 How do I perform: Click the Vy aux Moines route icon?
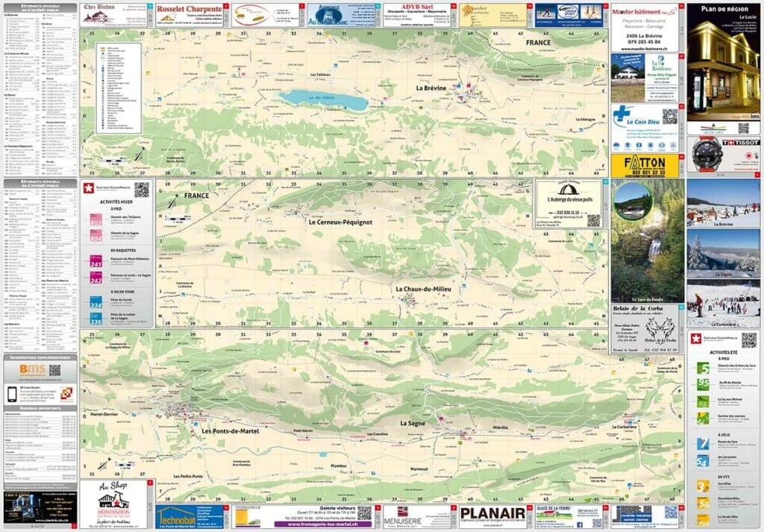(703, 401)
